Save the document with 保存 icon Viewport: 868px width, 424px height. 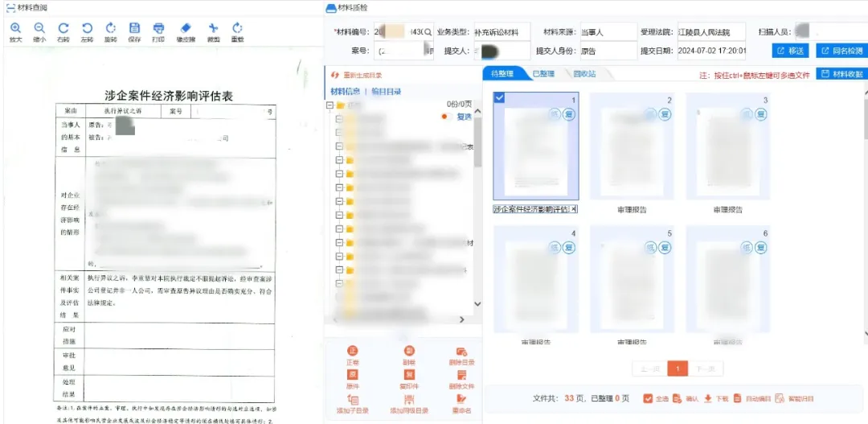point(134,28)
